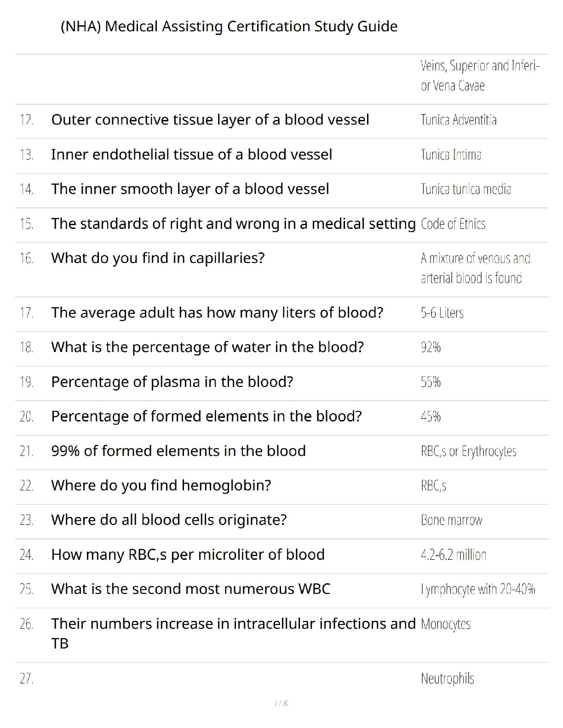Screen dimensions: 563x728
Task: Click the 'Tunica tunica media' answer
Action: click(x=465, y=189)
